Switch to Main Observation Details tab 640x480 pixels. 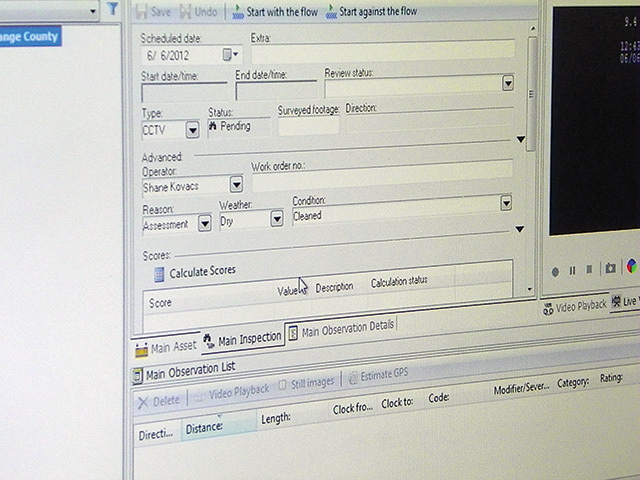click(x=341, y=329)
